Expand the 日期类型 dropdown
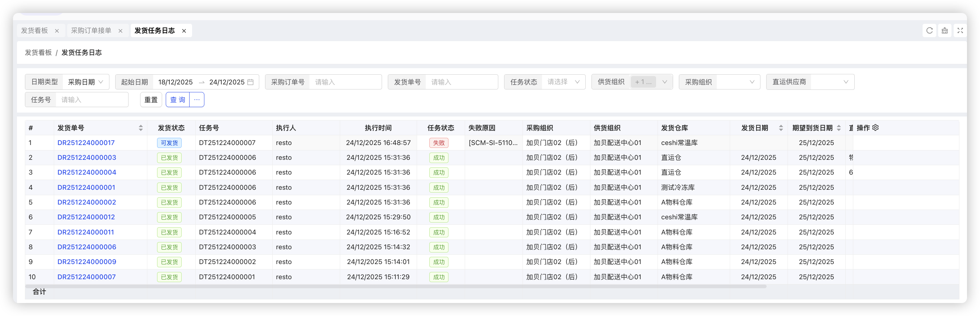Screen dimensions: 980x316 86,82
